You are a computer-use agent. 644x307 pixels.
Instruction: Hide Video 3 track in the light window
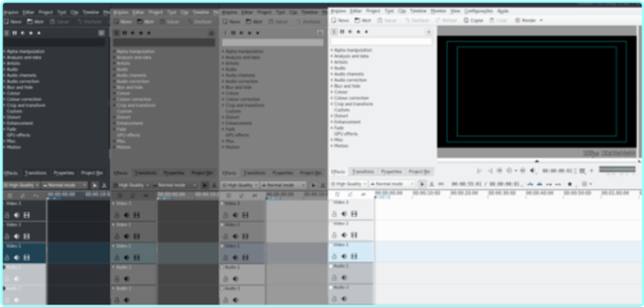[x=354, y=214]
